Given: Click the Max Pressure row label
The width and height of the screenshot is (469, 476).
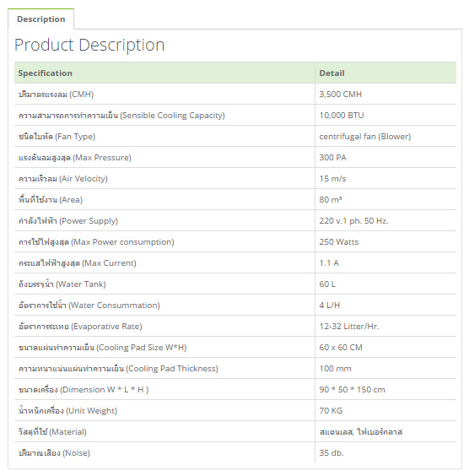Looking at the screenshot, I should (75, 158).
